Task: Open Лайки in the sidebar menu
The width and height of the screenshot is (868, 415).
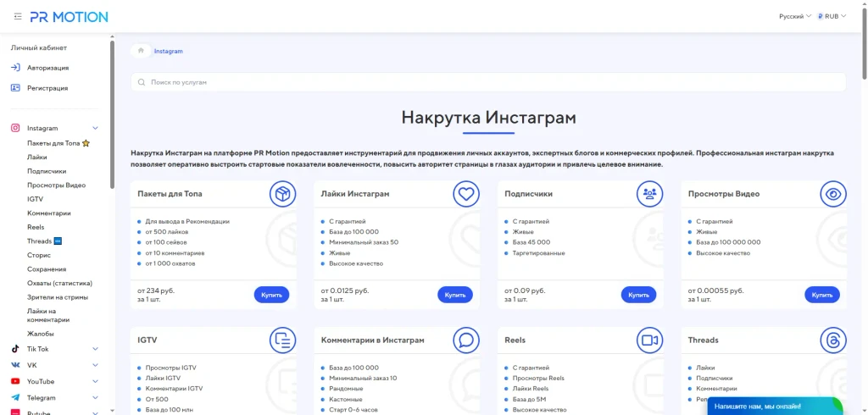Action: point(37,158)
